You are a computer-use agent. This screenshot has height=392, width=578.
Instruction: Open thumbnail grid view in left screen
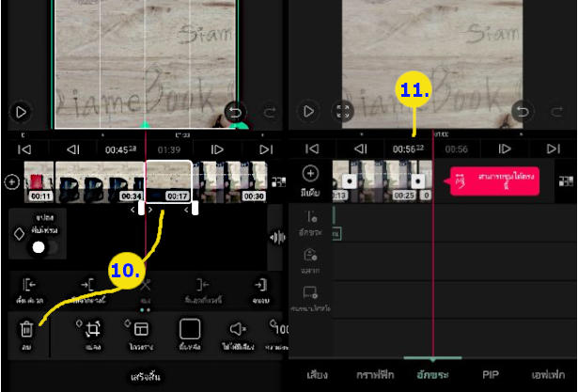click(x=278, y=181)
